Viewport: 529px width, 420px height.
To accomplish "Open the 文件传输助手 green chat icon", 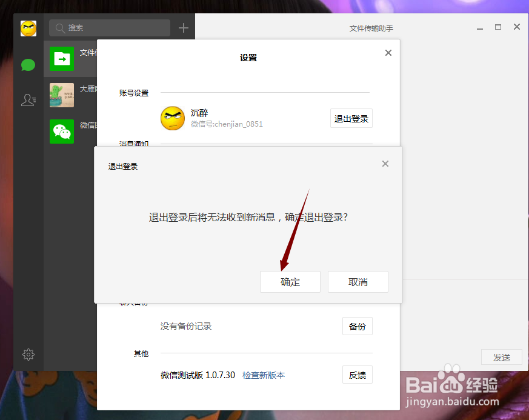I will point(61,59).
